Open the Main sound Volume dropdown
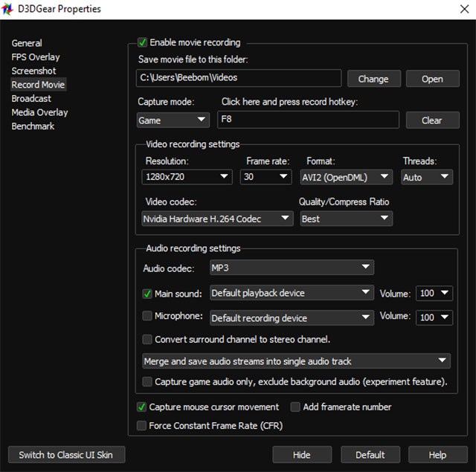Viewport: 476px width, 472px height. [434, 294]
